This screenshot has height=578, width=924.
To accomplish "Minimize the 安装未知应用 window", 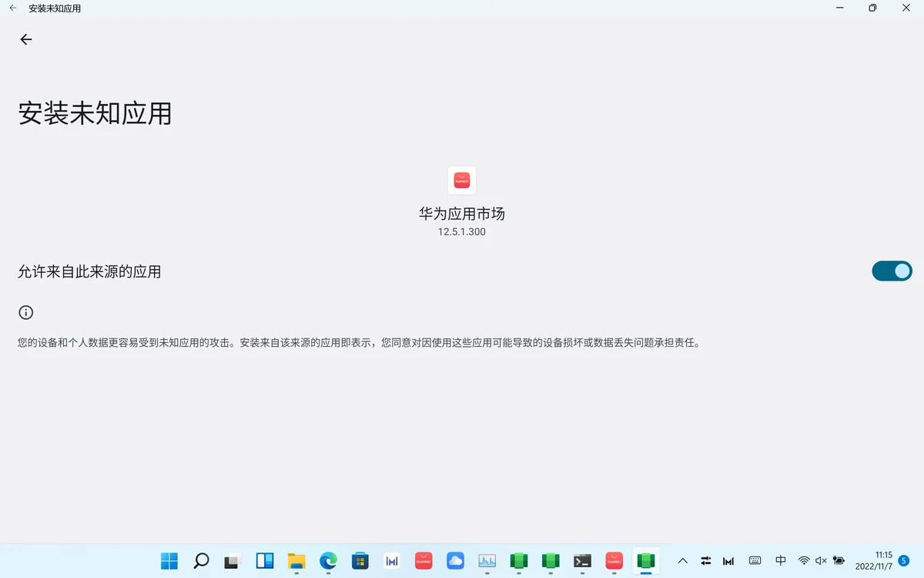I will pyautogui.click(x=839, y=8).
